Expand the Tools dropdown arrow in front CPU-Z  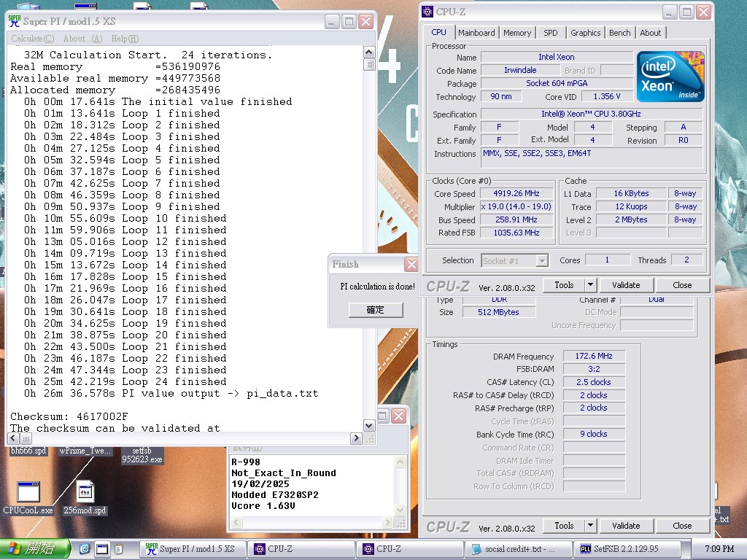pos(590,285)
